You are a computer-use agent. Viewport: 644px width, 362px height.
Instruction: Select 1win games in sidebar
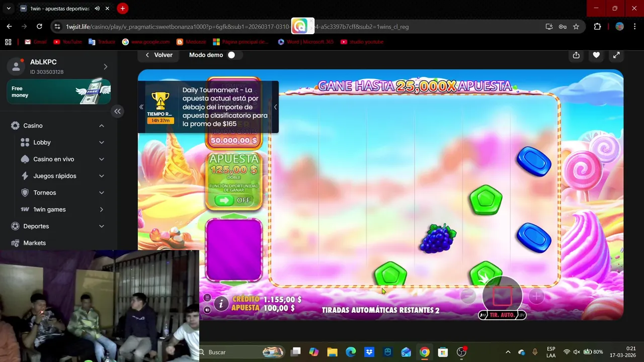[49, 209]
